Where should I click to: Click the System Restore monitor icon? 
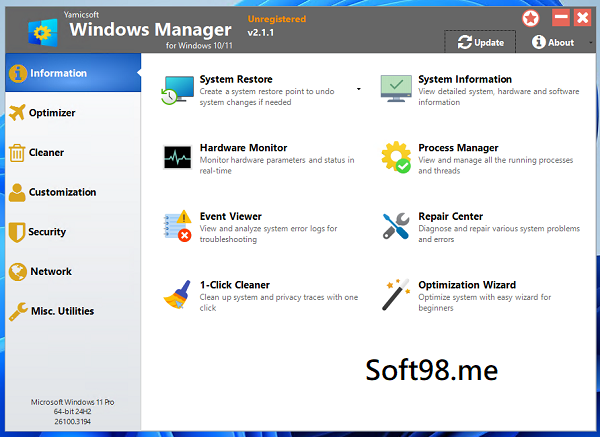[178, 90]
